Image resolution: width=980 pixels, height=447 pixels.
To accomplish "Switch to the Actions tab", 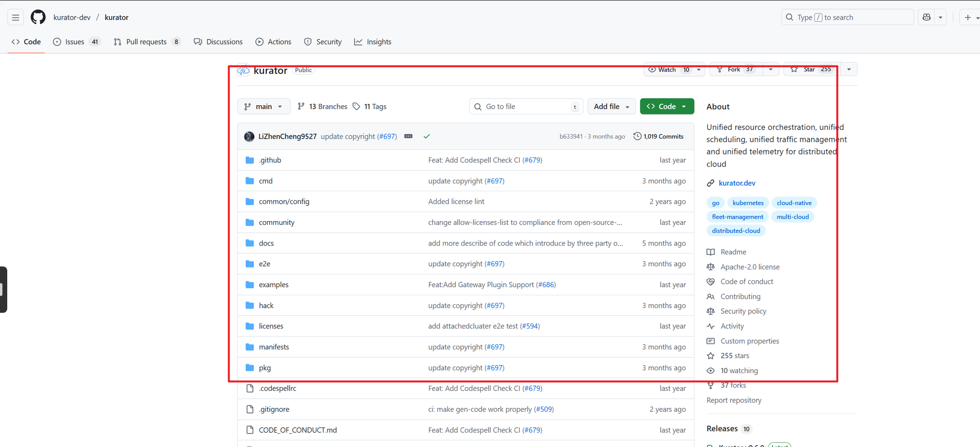I will [274, 42].
